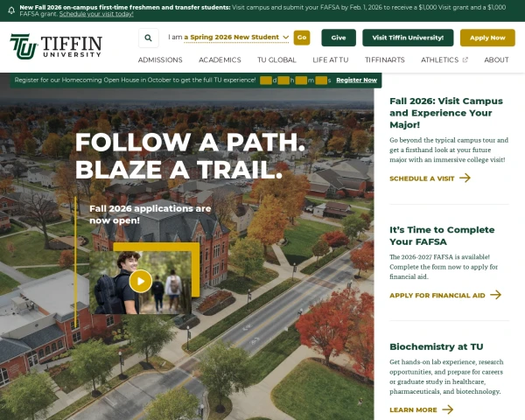Click the Give button
Screen dimensions: 525x420
point(339,38)
